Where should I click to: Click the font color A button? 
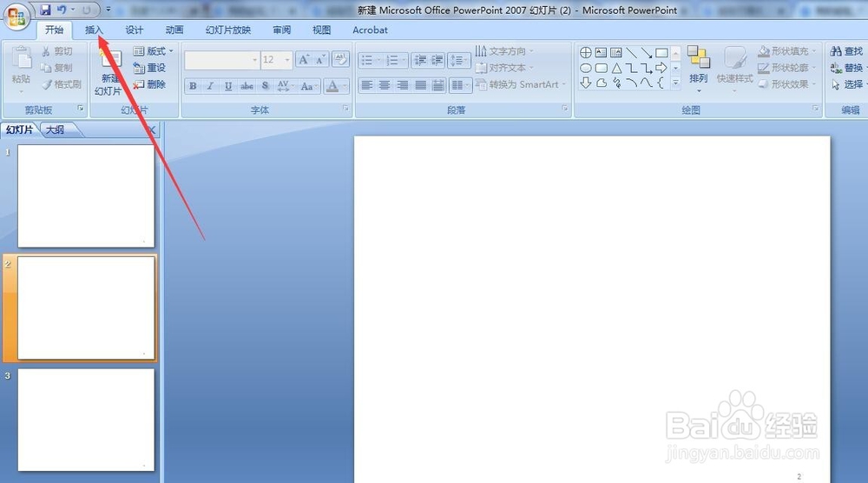click(332, 86)
